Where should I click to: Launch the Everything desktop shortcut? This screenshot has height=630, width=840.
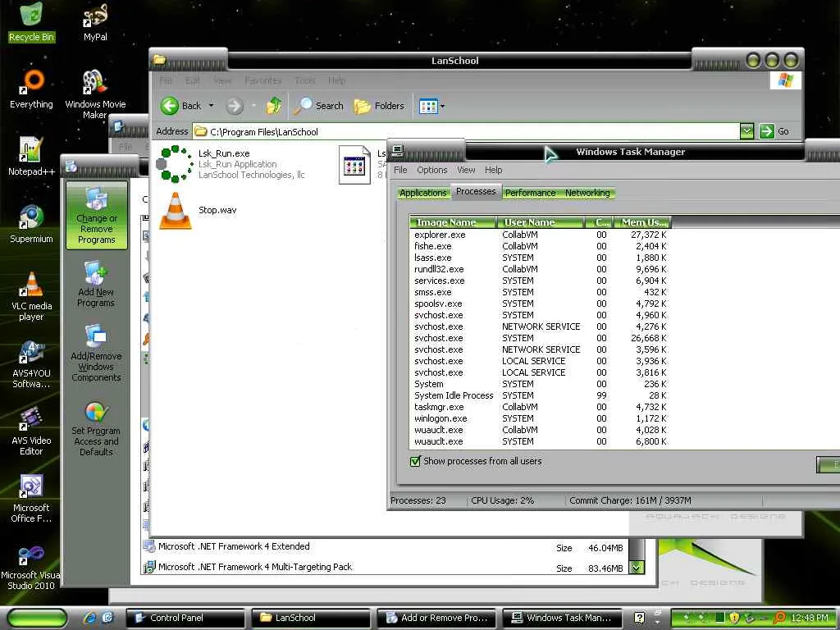[x=31, y=89]
